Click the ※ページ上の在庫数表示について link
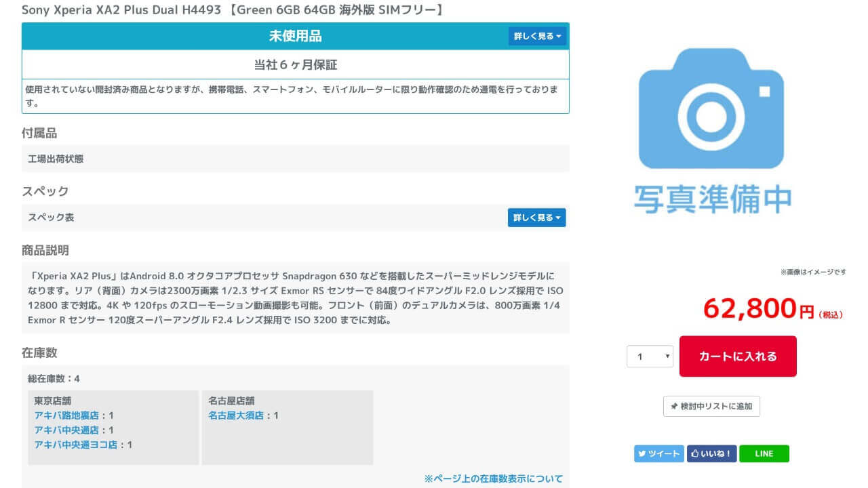The height and width of the screenshot is (488, 868). click(493, 479)
